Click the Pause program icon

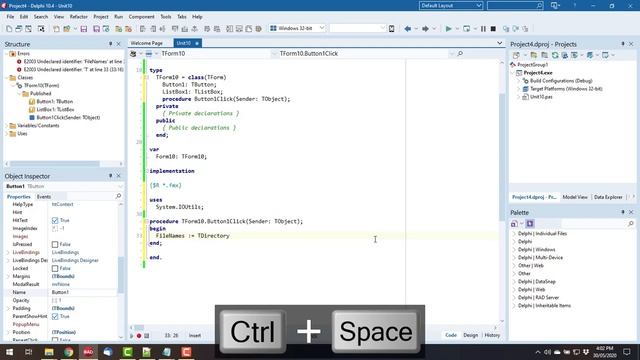click(483, 29)
